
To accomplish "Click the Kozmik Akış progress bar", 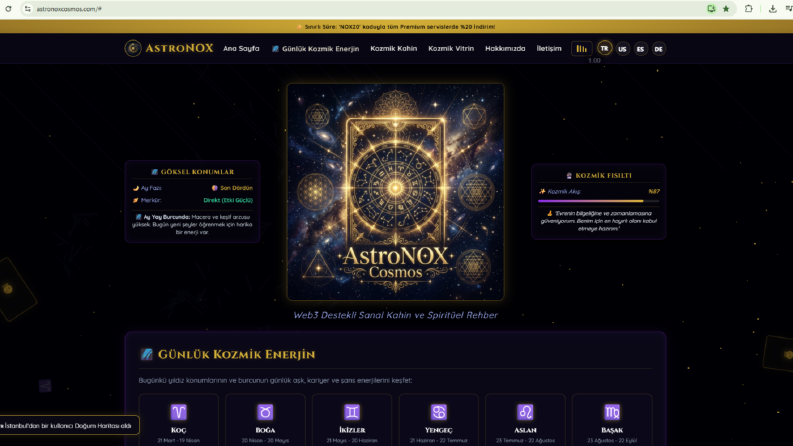I will pyautogui.click(x=598, y=201).
